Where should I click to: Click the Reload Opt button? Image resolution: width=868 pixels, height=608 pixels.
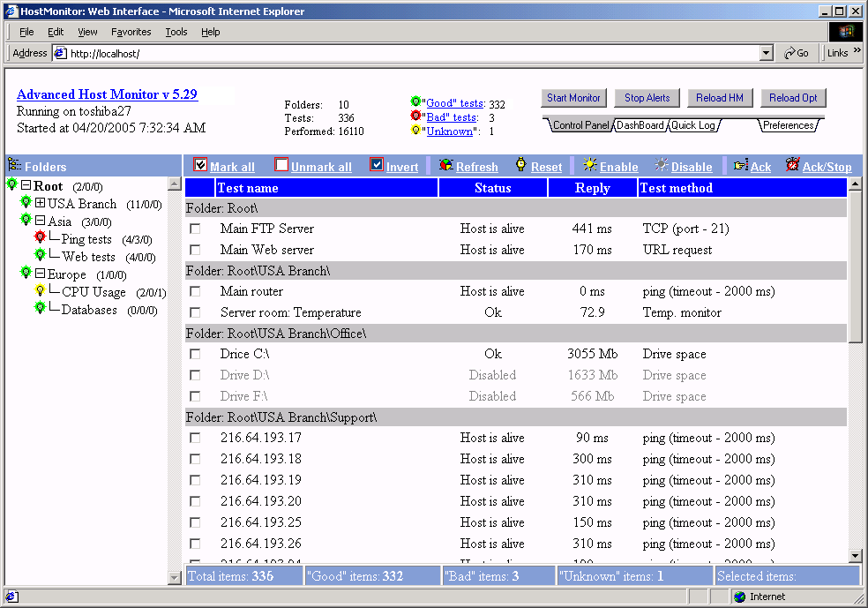pyautogui.click(x=793, y=98)
